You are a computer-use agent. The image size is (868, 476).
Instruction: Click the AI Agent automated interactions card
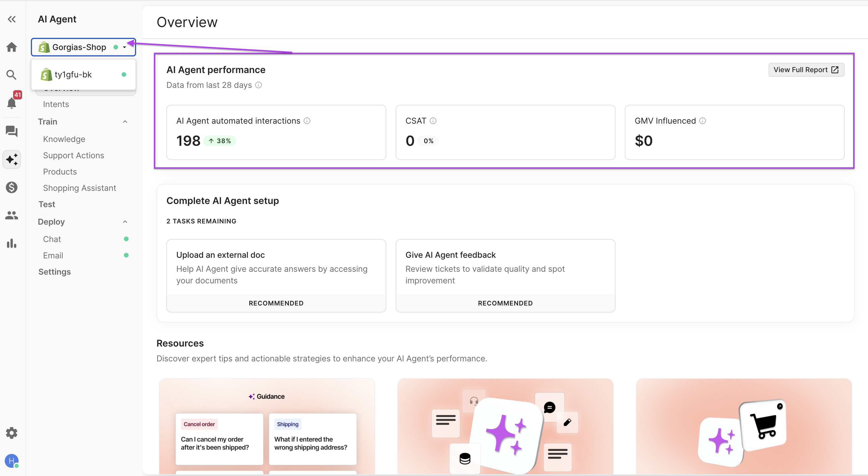pyautogui.click(x=276, y=132)
